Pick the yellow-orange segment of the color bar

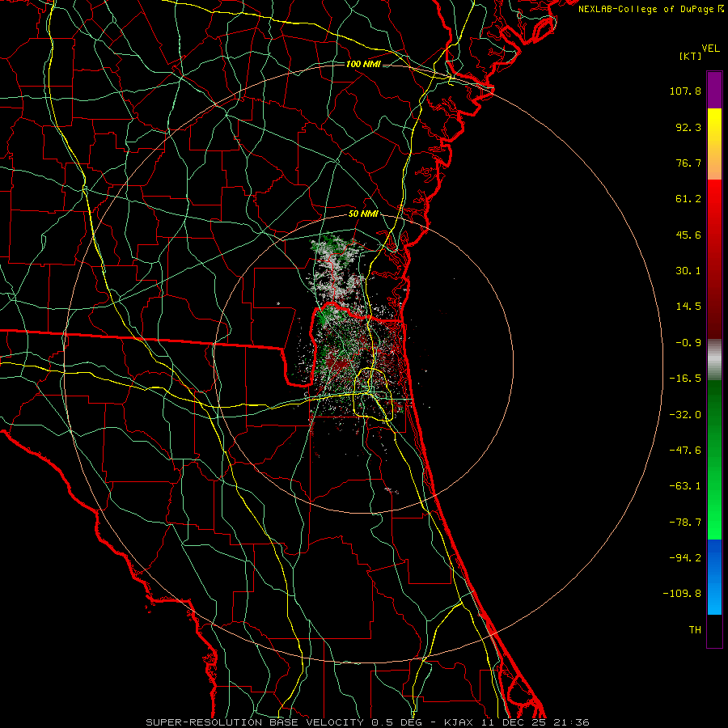[714, 144]
